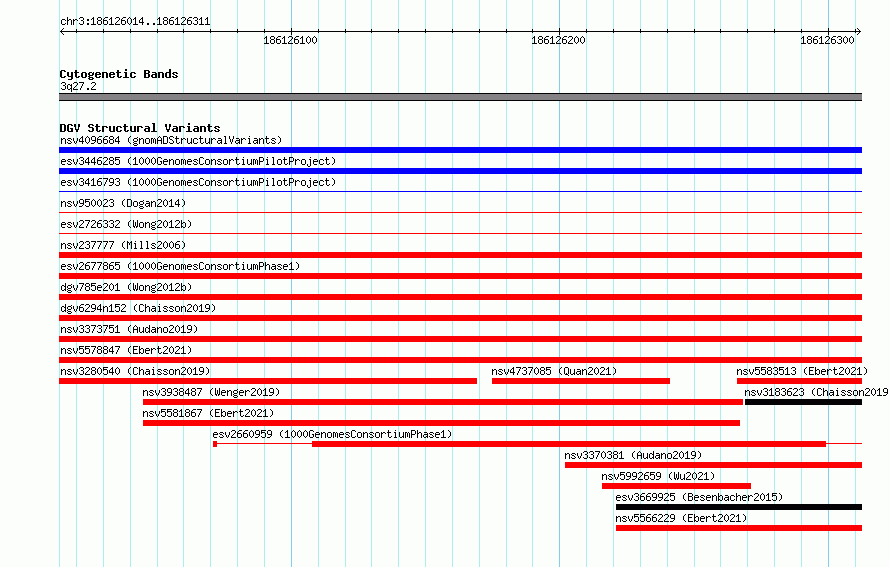This screenshot has width=890, height=567.
Task: Click nsv4737085 (Quan2021) label
Action: coord(554,371)
